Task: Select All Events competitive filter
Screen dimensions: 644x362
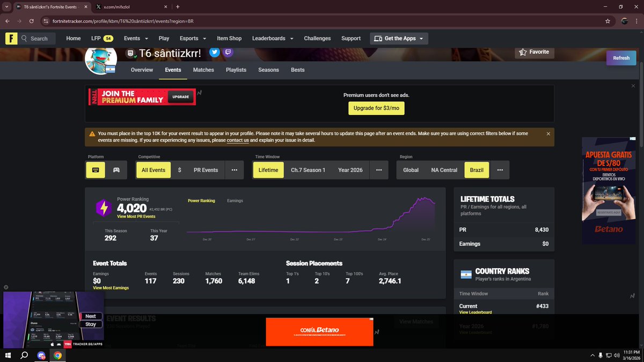Action: coord(153,170)
